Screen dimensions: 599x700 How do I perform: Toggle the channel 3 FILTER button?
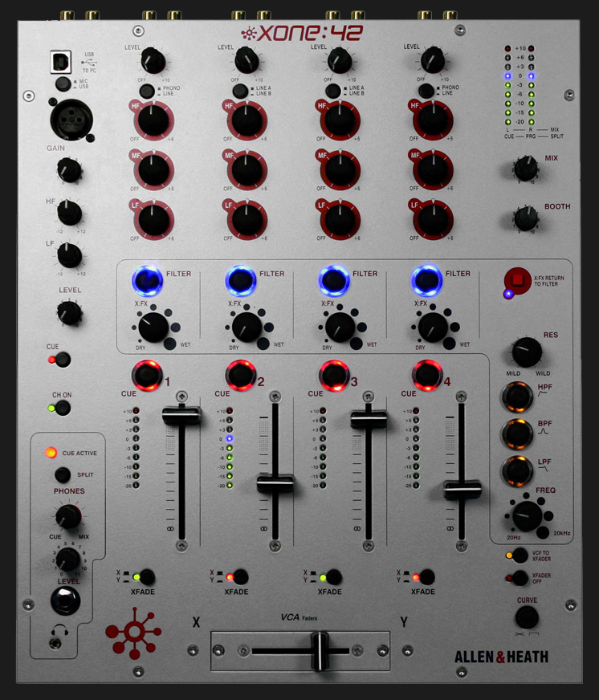point(334,281)
